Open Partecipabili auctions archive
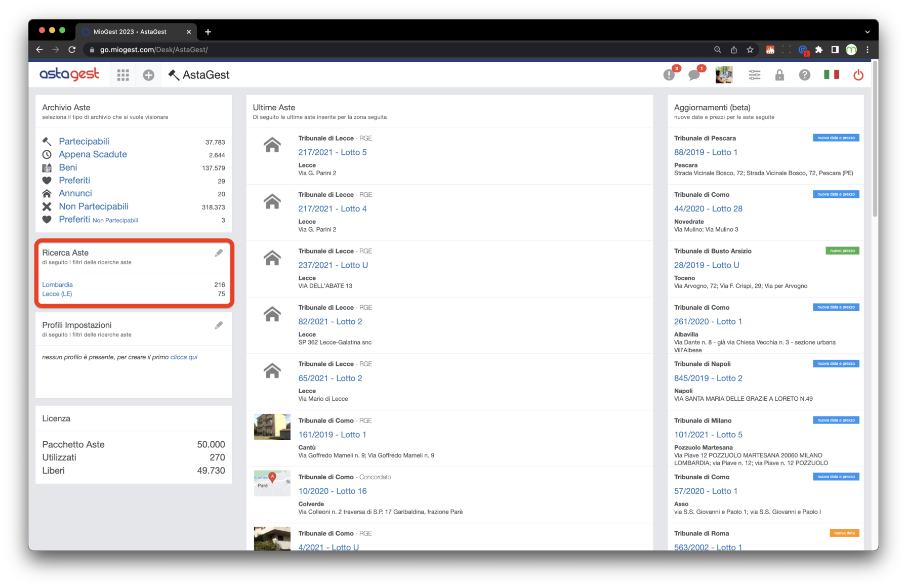This screenshot has width=907, height=588. coord(84,141)
